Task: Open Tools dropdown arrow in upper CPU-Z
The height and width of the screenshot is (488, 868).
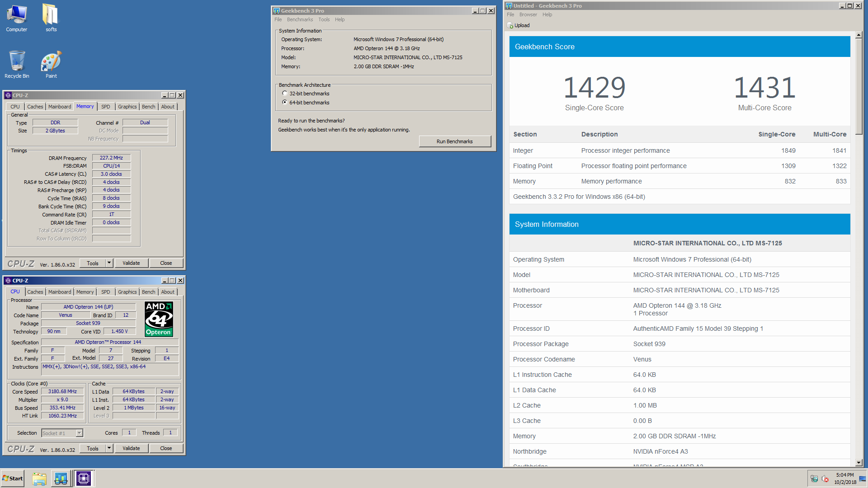Action: 109,263
